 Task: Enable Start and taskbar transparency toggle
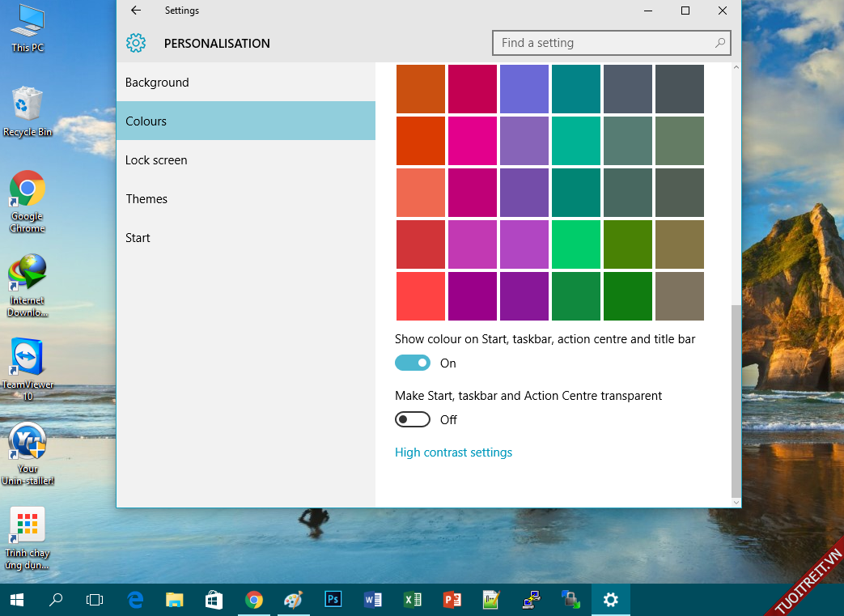click(413, 420)
